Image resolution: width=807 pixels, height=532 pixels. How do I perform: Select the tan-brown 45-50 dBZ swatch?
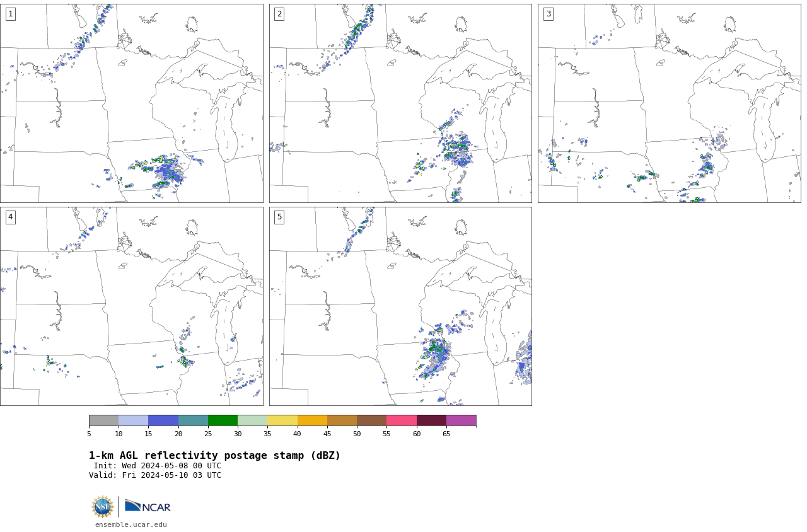pyautogui.click(x=342, y=420)
